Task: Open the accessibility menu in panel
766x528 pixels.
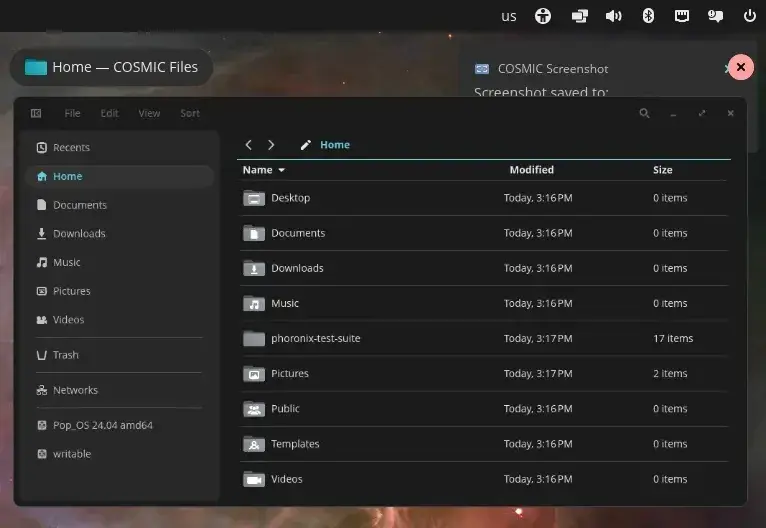Action: [x=543, y=16]
